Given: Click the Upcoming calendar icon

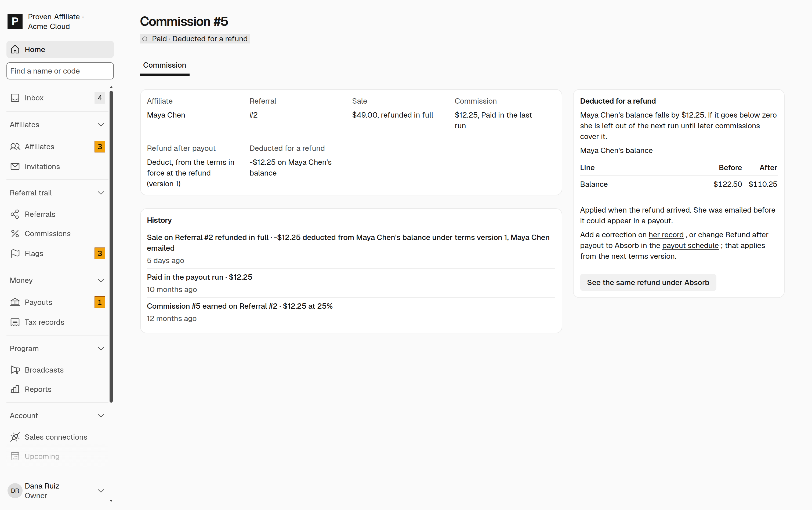Looking at the screenshot, I should (x=15, y=456).
